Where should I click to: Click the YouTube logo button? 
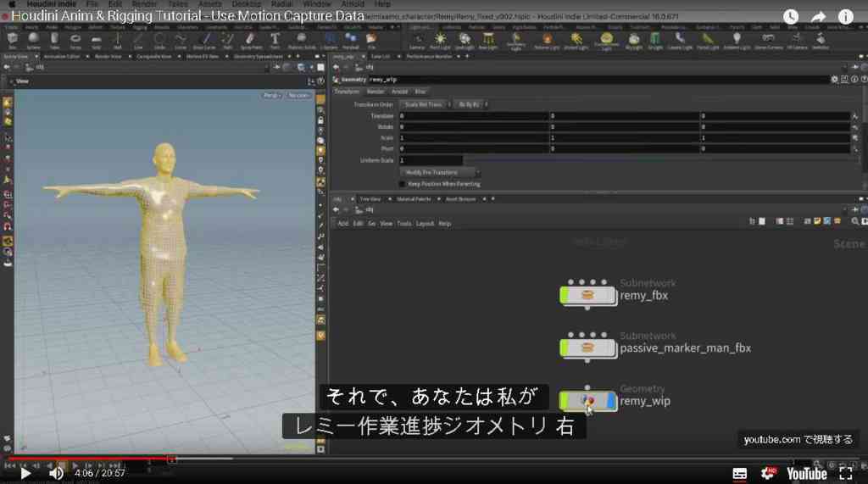(x=807, y=474)
